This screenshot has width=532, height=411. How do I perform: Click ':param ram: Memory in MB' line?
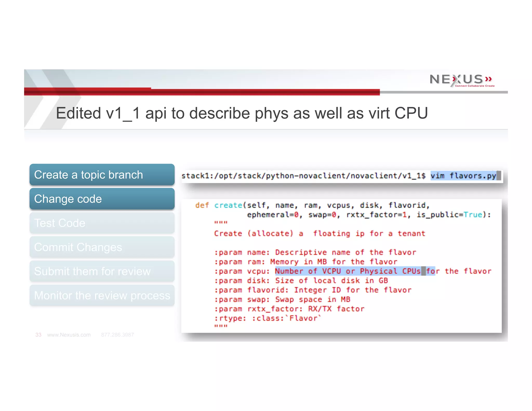coord(306,262)
